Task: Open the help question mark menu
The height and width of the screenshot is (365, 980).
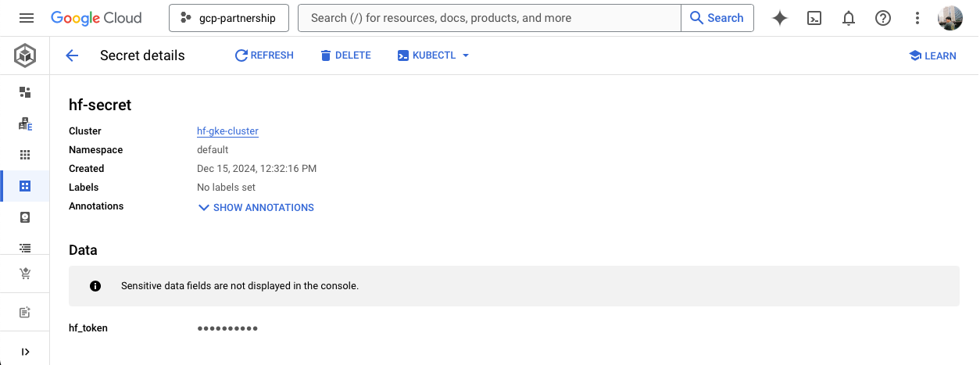Action: pos(882,18)
